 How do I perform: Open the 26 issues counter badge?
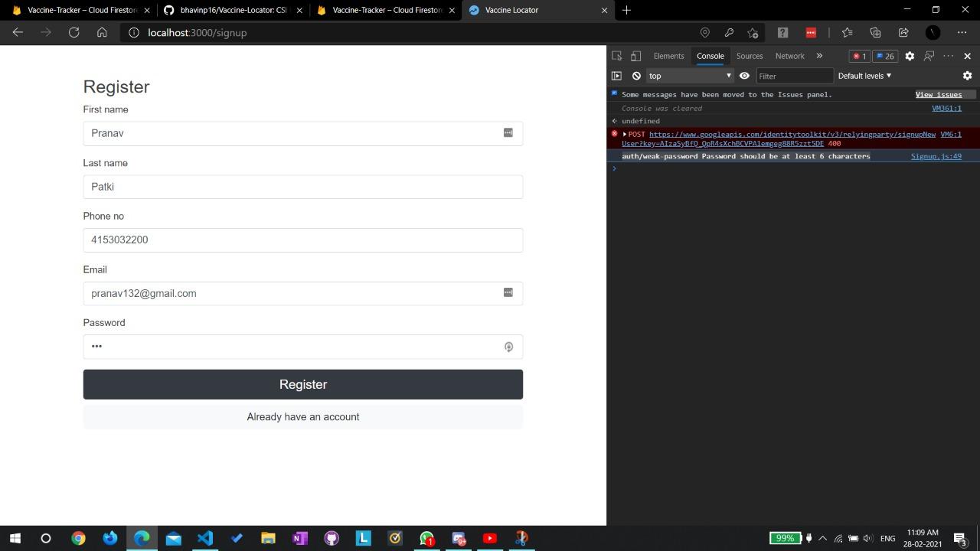click(x=885, y=56)
